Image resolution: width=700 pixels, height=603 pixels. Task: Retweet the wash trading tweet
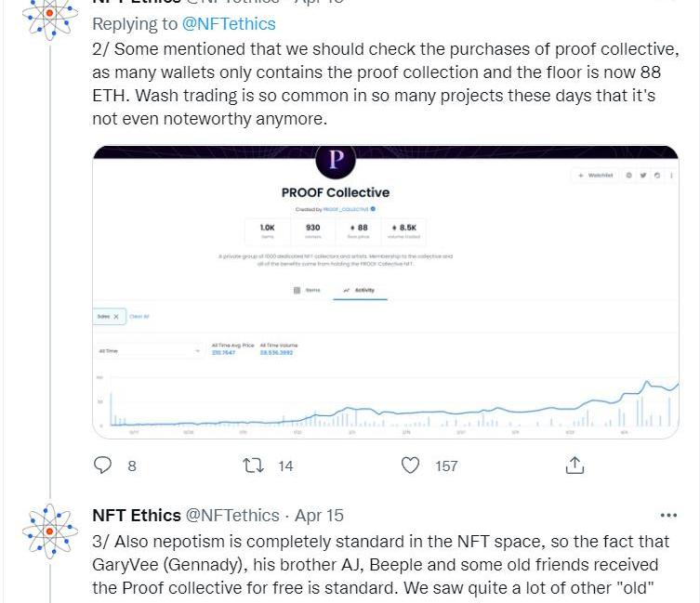[254, 465]
